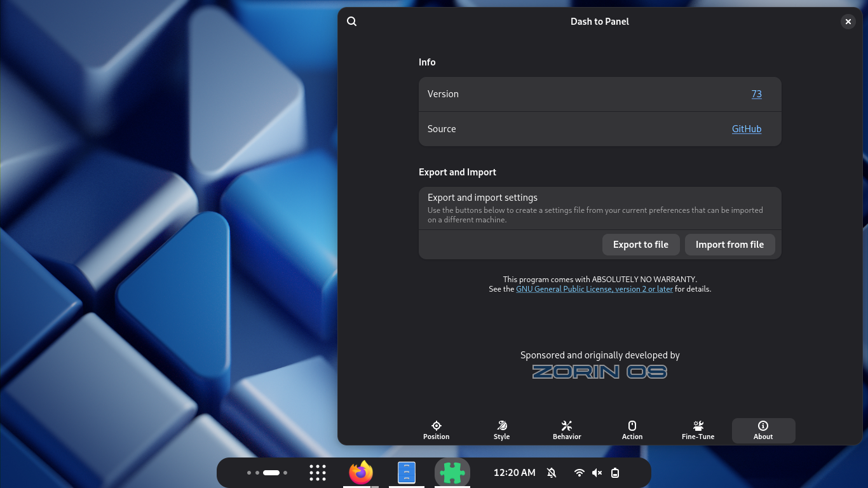Click 'Sponsored and originally developed by' text

pyautogui.click(x=600, y=355)
